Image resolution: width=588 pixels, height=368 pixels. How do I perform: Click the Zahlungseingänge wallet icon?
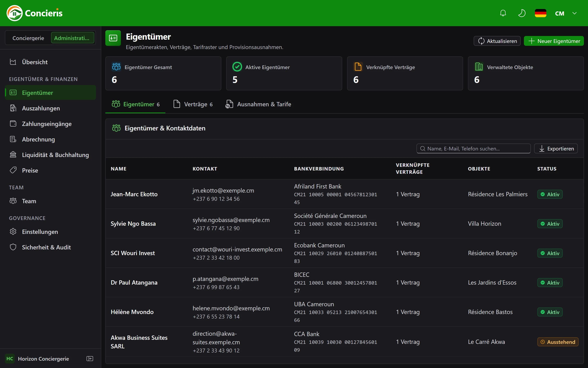click(13, 124)
